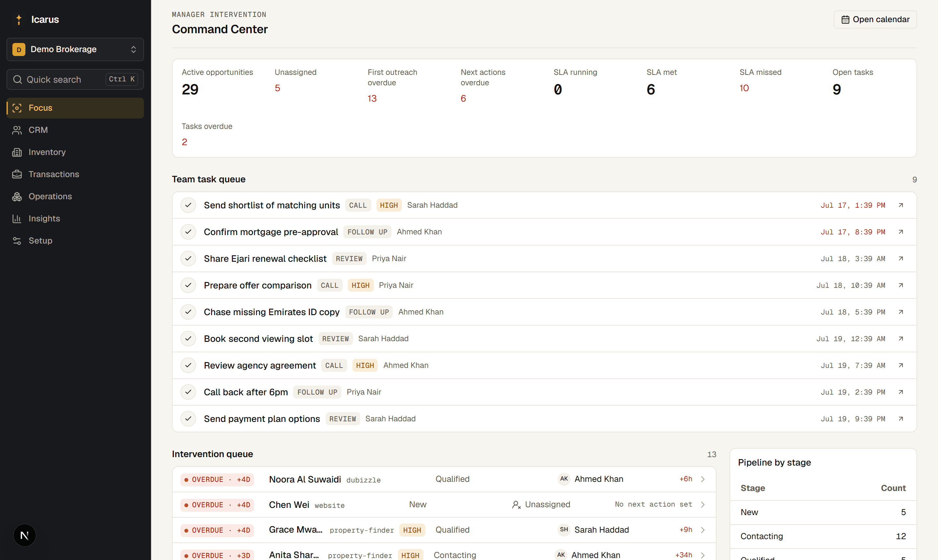Image resolution: width=938 pixels, height=560 pixels.
Task: Open Send shortlist task via arrow icon
Action: (x=901, y=205)
